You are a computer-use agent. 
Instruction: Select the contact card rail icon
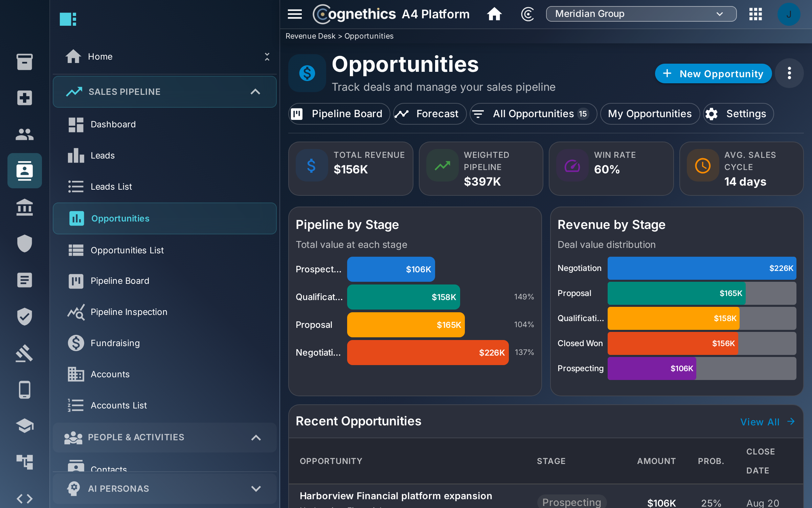(x=25, y=171)
